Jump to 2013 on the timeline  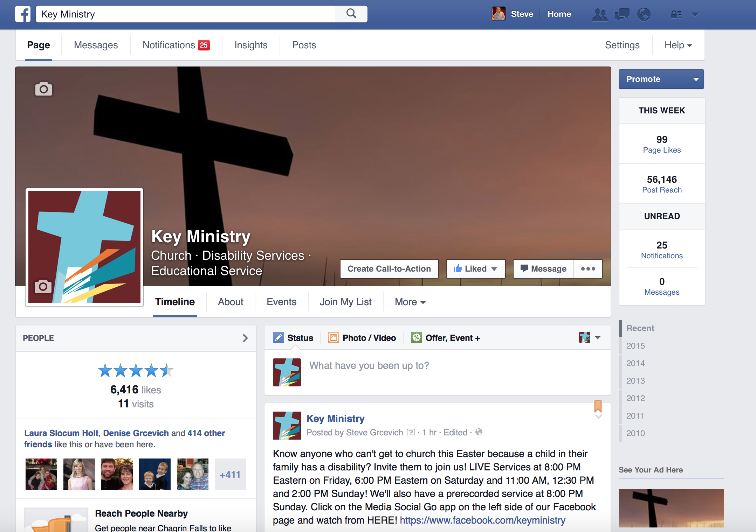[x=635, y=380]
